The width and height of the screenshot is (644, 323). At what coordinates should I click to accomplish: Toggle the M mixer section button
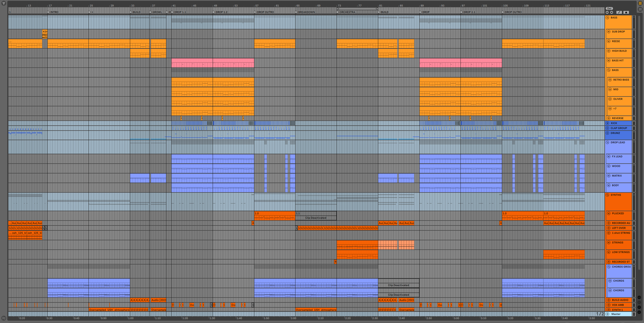(639, 307)
